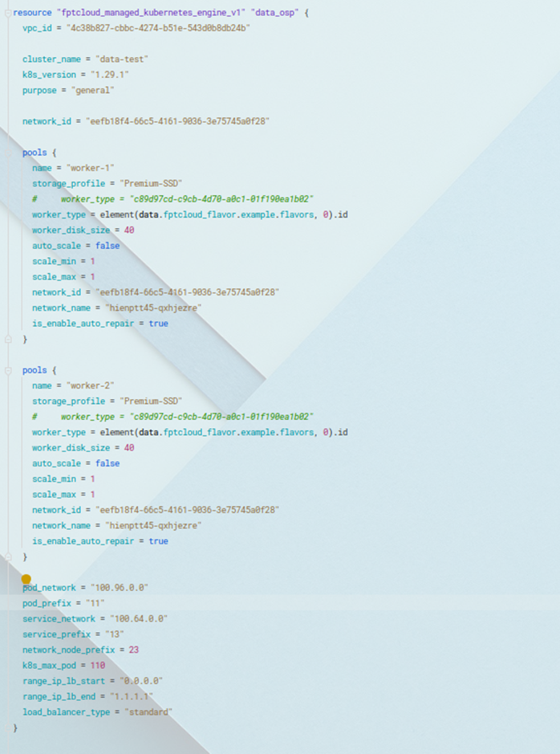Screen dimensions: 560x754
Task: Collapse the second pools block with worker-2
Action: tap(7, 370)
